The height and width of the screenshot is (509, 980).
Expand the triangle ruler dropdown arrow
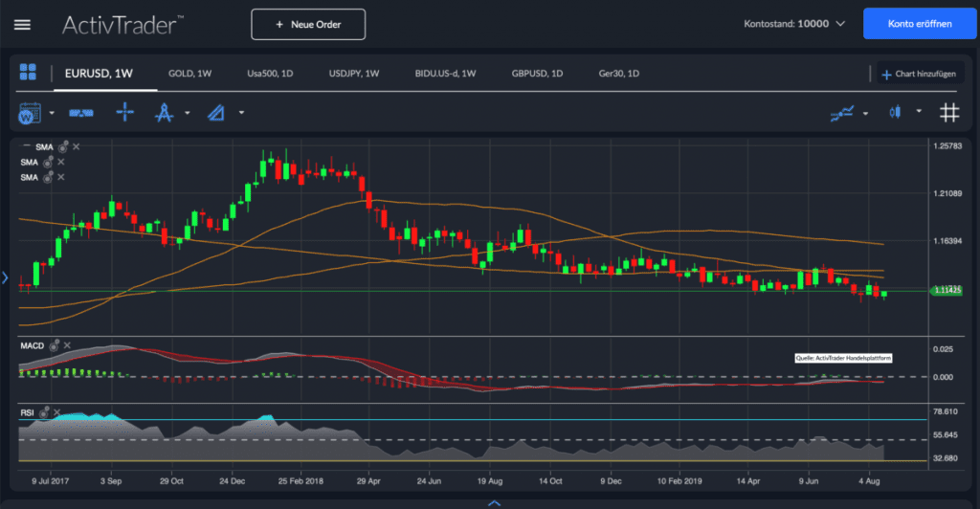[x=241, y=113]
